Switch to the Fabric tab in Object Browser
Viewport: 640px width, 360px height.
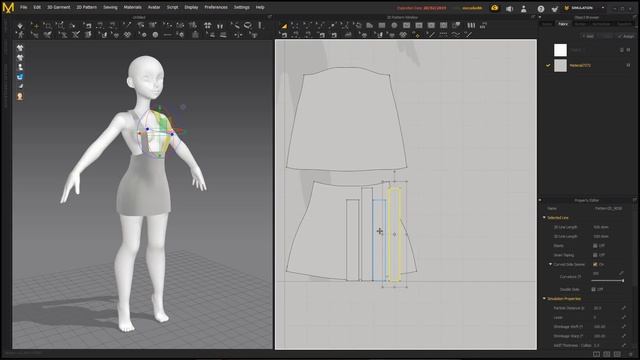coord(563,24)
